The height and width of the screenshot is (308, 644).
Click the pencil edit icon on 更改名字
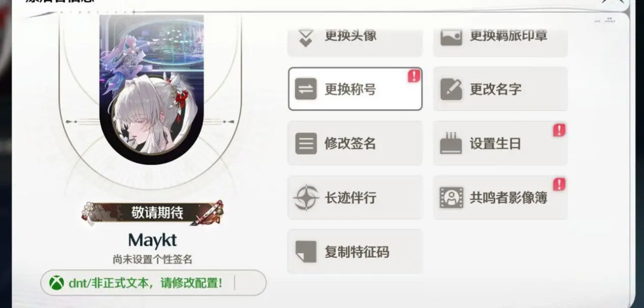pyautogui.click(x=451, y=89)
